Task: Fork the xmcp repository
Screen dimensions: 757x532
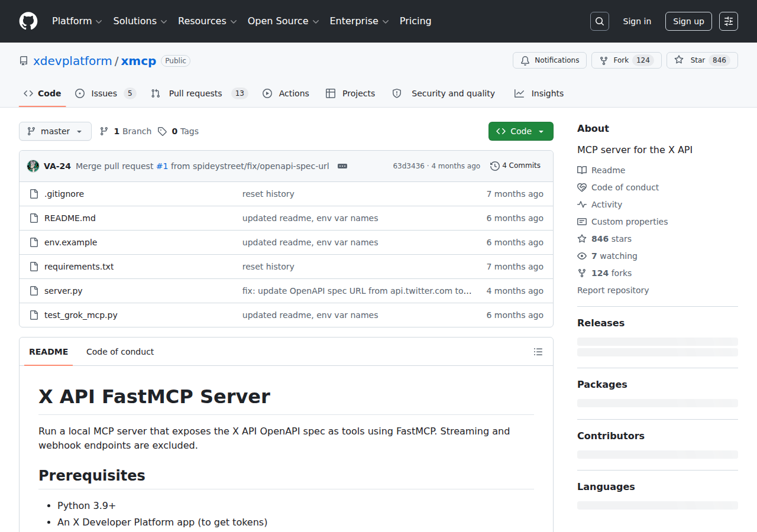Action: [x=626, y=60]
